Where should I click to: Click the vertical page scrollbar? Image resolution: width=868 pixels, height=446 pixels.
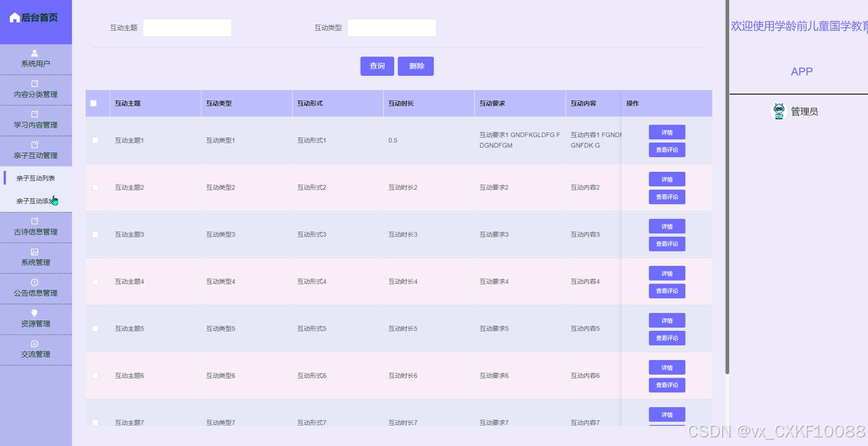(727, 186)
